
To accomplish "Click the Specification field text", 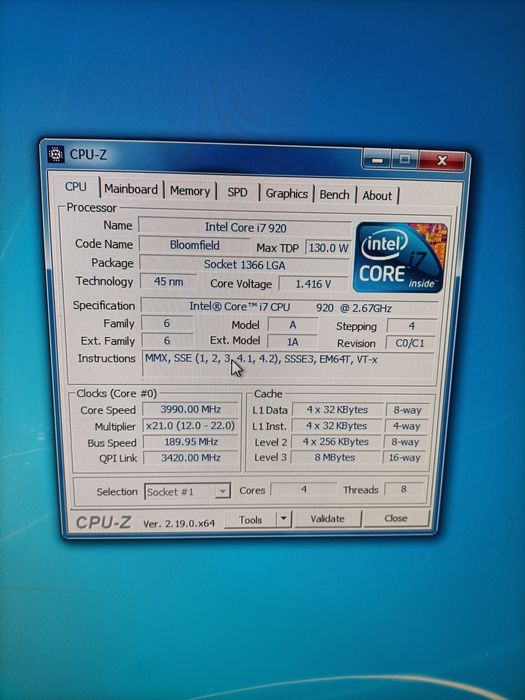I will pos(289,308).
